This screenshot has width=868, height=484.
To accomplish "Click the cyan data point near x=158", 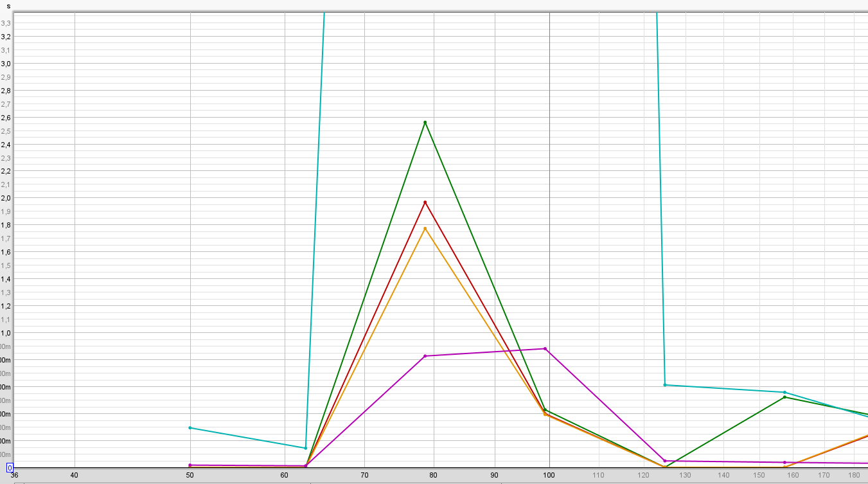I will (x=784, y=392).
